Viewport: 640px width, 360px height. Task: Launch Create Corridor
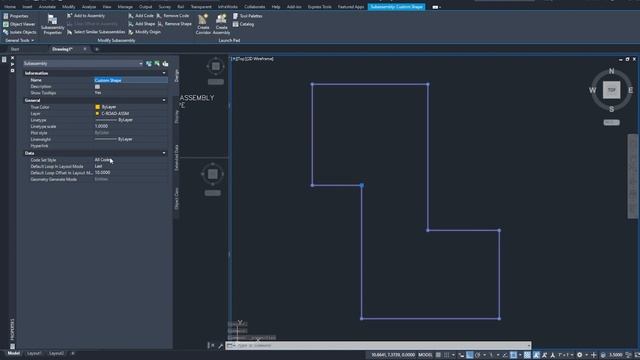[x=203, y=24]
